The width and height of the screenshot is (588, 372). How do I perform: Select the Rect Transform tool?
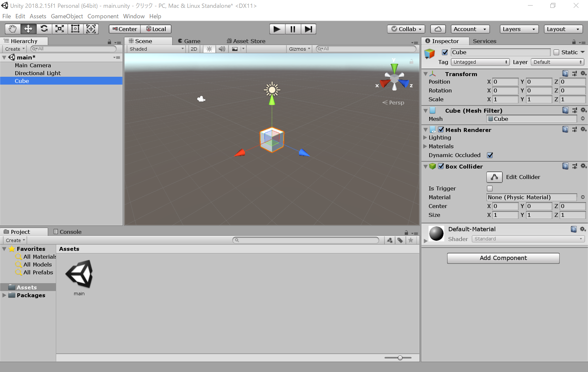point(75,29)
